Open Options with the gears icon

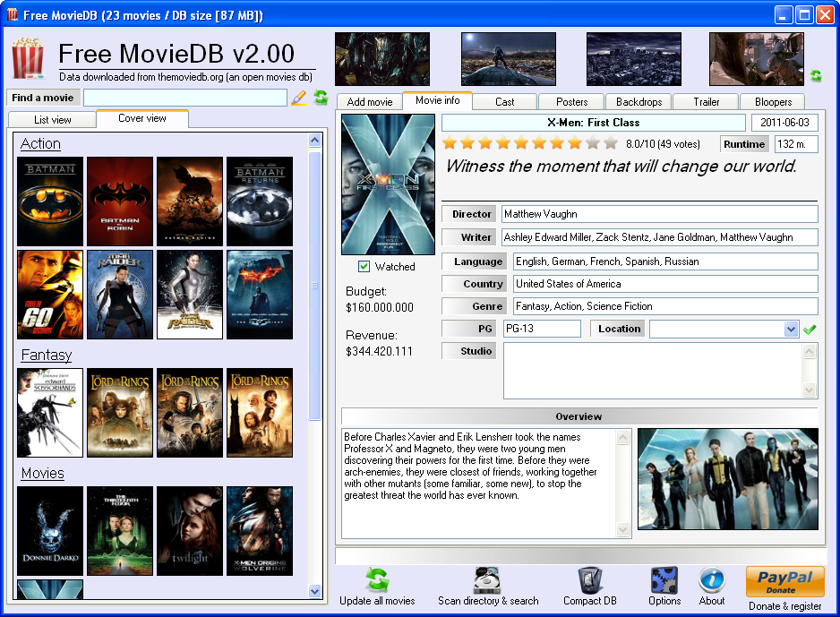point(664,580)
